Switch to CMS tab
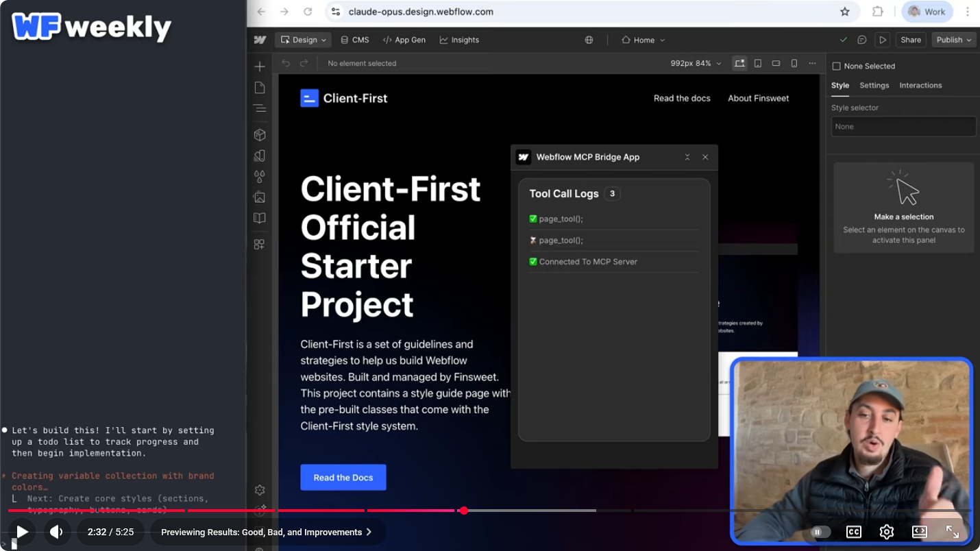This screenshot has height=551, width=980. coord(354,40)
